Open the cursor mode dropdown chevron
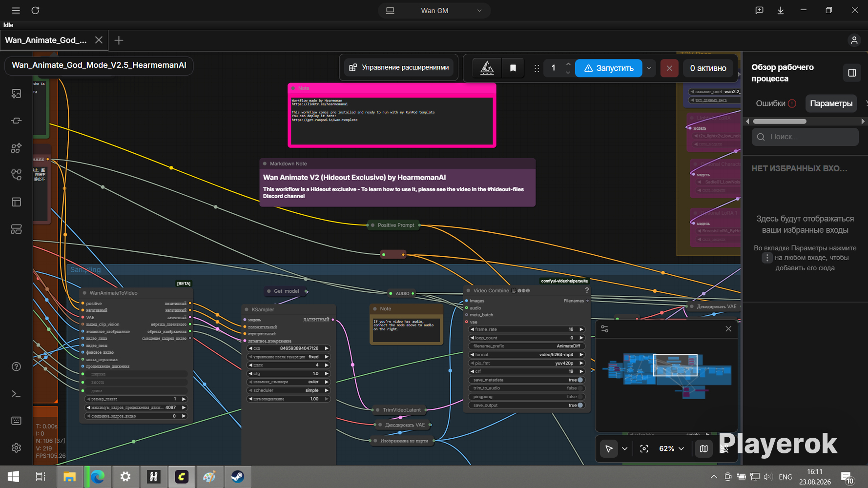 coord(624,448)
